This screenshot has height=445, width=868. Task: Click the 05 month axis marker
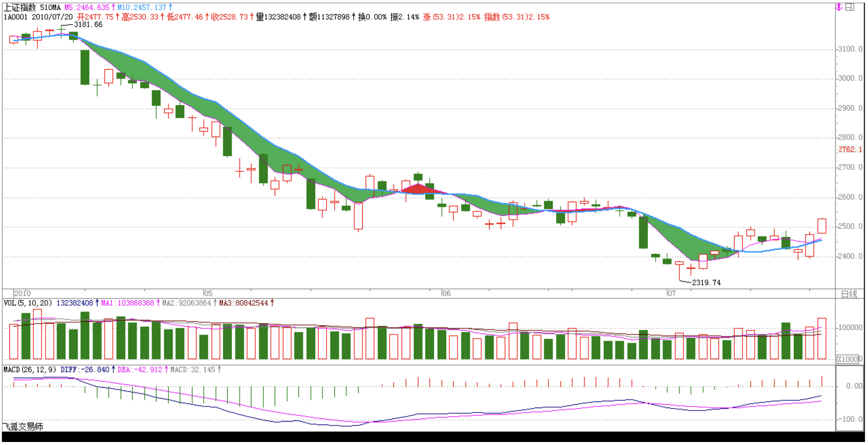[208, 293]
